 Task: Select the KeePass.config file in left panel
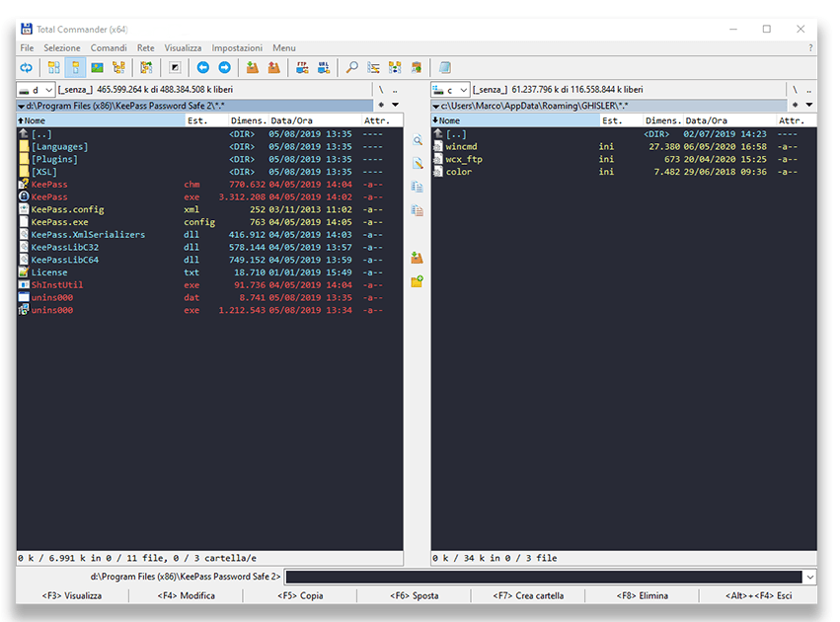[x=67, y=209]
